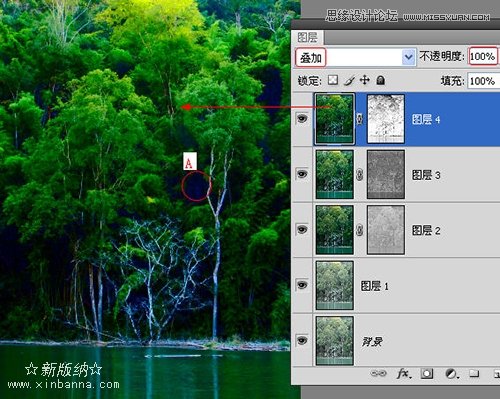Viewport: 500px width, 399px height.
Task: Click the link layers chain icon
Action: (378, 374)
